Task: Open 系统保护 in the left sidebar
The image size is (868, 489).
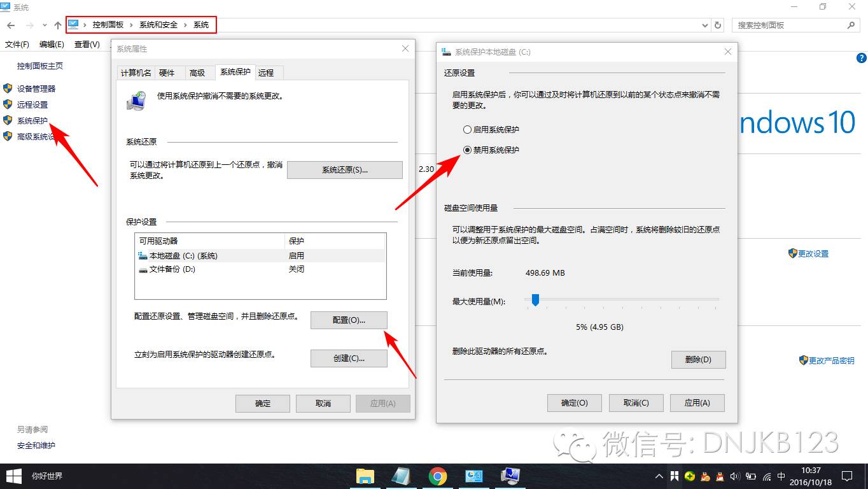Action: coord(32,120)
